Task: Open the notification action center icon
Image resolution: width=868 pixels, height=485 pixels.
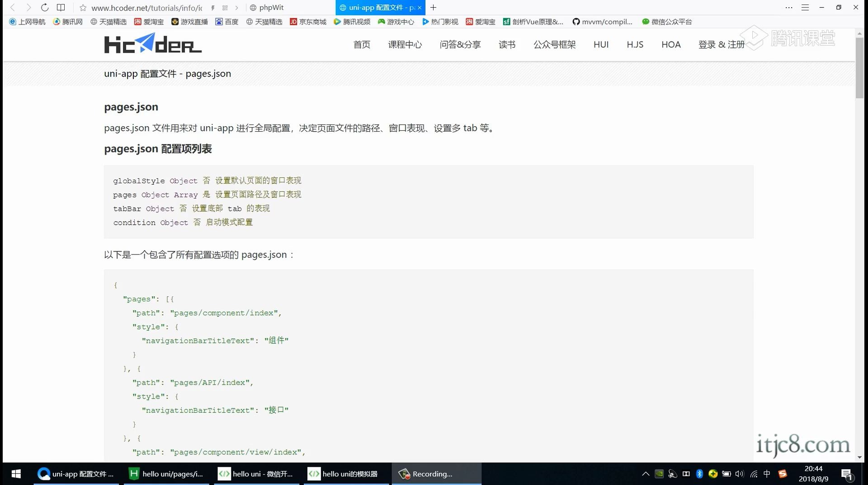Action: pos(847,474)
